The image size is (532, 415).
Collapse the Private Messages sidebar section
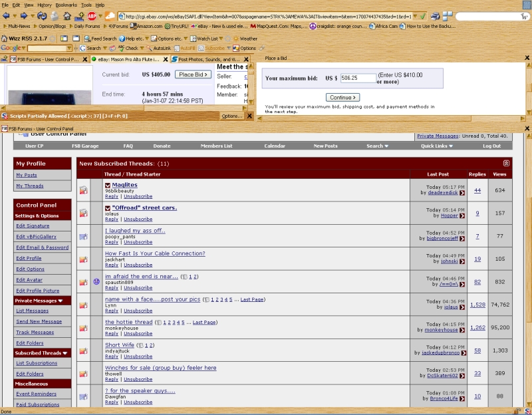click(61, 301)
